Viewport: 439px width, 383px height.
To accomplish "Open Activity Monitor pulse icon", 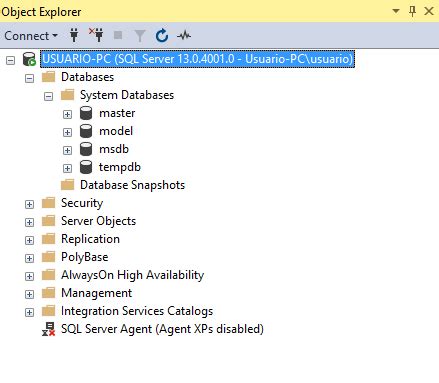I will pyautogui.click(x=184, y=35).
